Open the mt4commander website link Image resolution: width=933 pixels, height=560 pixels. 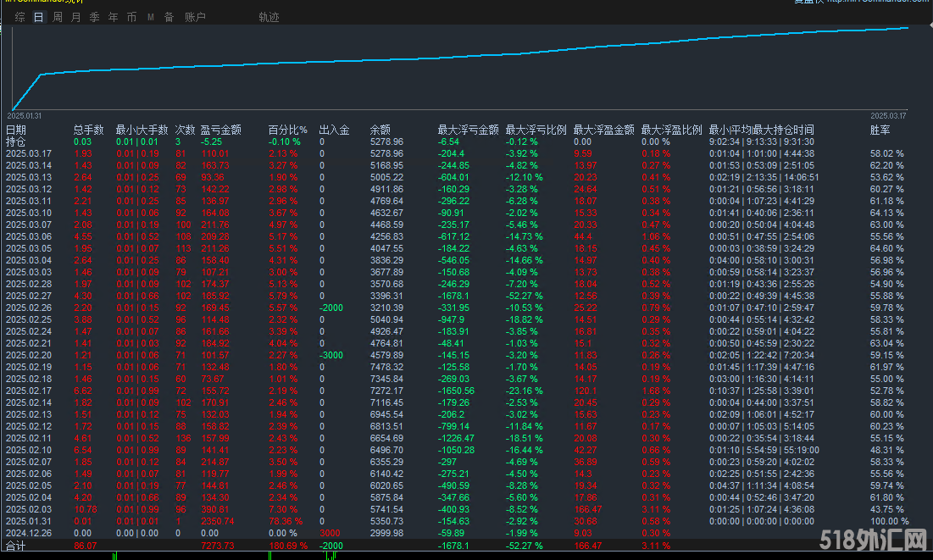878,2
